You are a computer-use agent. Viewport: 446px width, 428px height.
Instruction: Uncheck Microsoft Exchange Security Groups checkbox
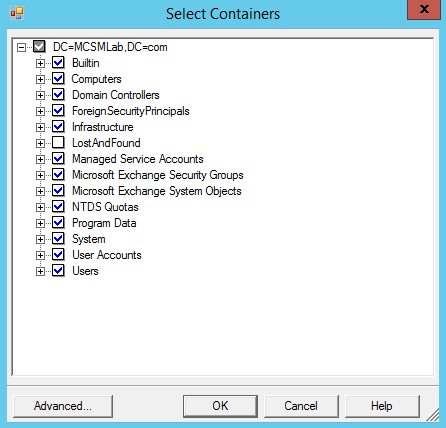click(58, 174)
